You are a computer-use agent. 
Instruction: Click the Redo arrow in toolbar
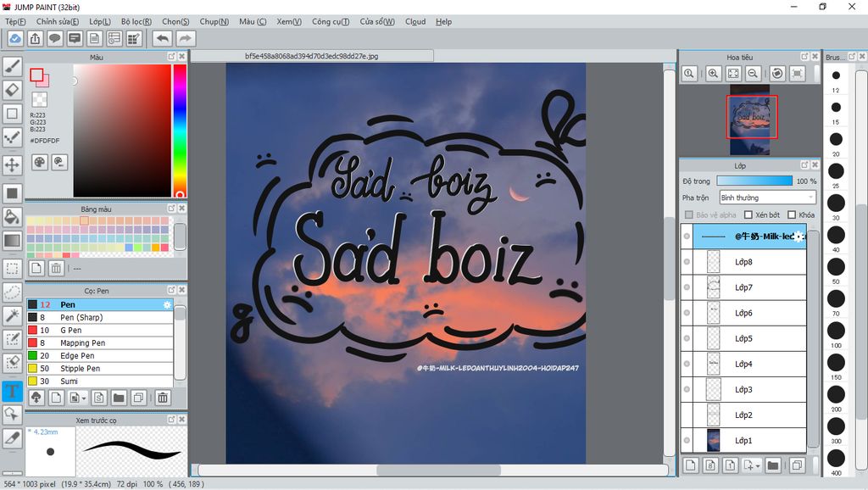(186, 38)
